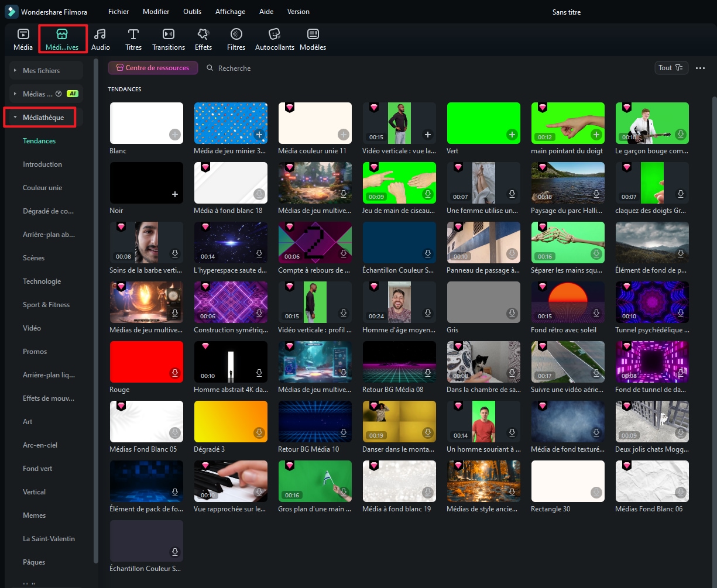This screenshot has height=588, width=717.
Task: Open the Effets panel
Action: 203,39
